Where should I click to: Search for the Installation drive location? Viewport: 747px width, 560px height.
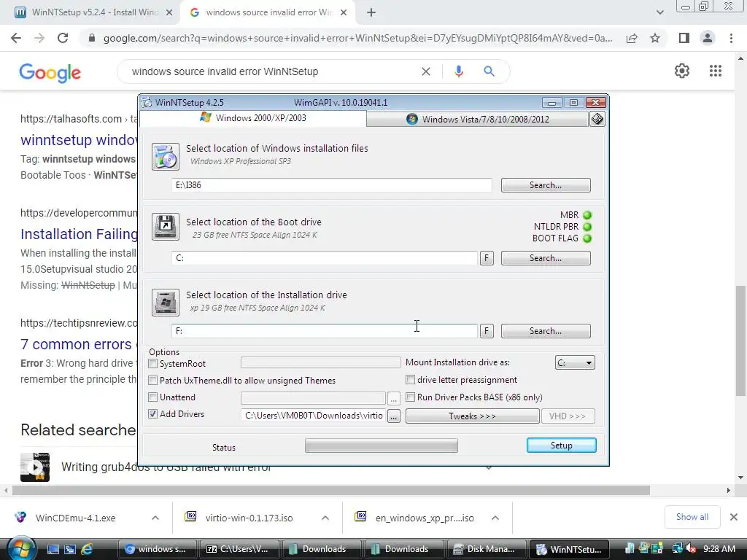point(546,331)
